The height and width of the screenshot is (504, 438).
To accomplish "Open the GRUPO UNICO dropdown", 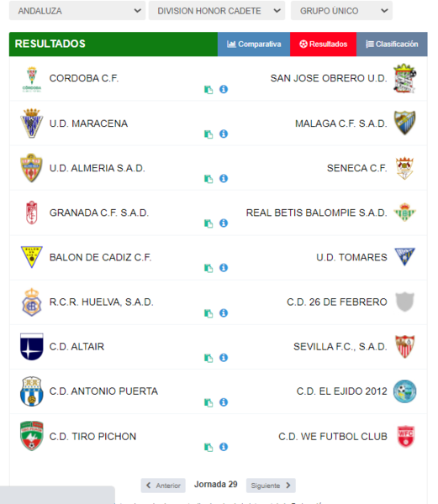I will pyautogui.click(x=341, y=11).
